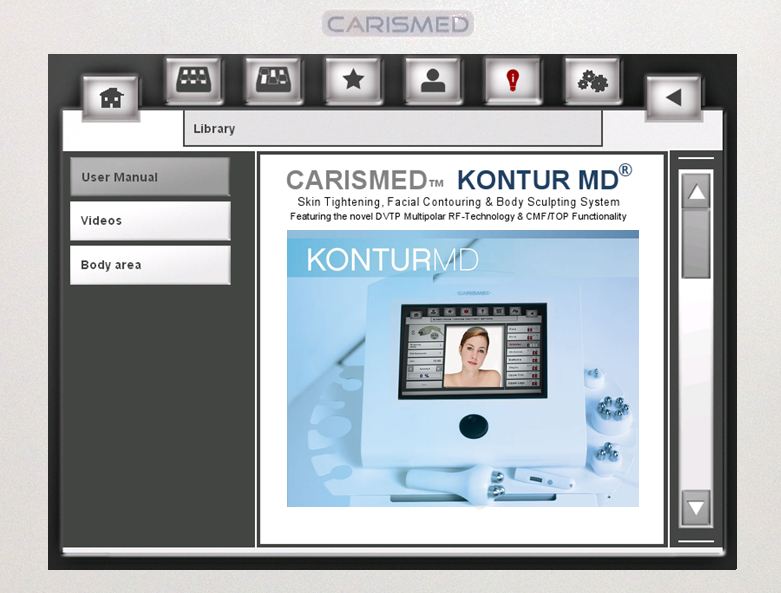The height and width of the screenshot is (593, 781).
Task: Click the back arrow button
Action: [673, 98]
